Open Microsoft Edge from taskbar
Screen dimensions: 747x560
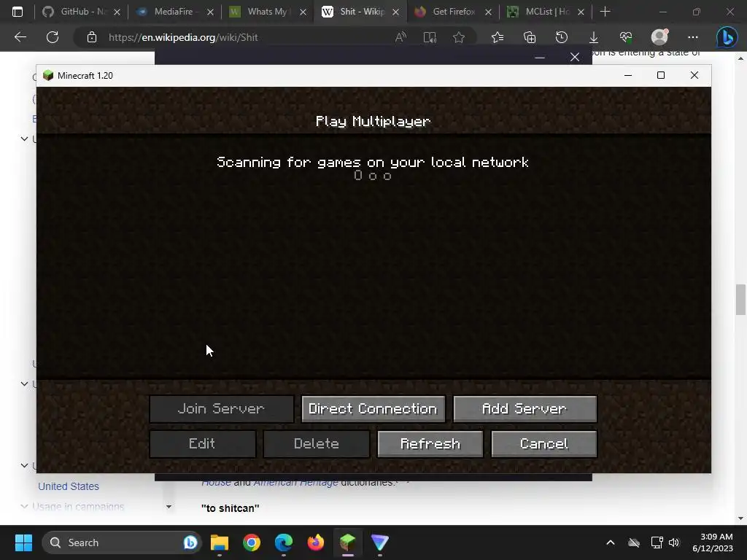(284, 542)
